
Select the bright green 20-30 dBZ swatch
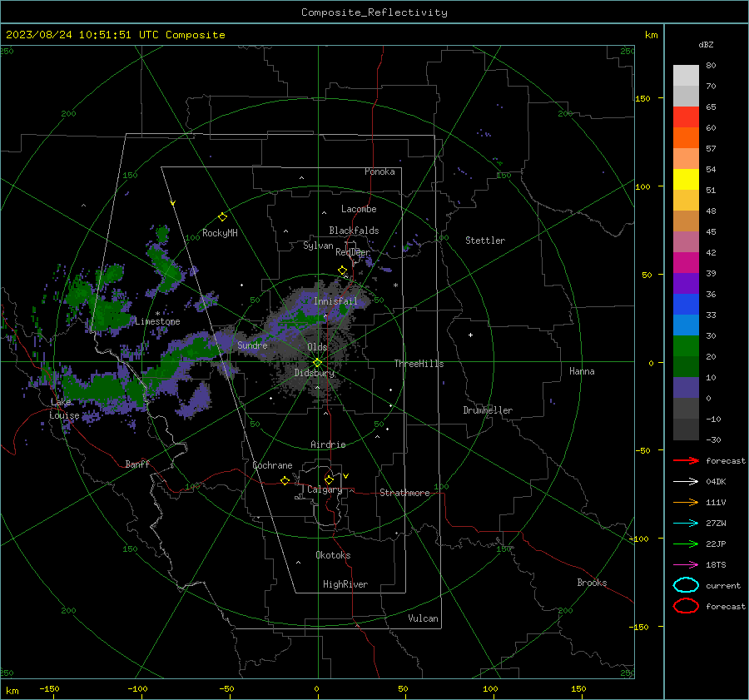(686, 345)
